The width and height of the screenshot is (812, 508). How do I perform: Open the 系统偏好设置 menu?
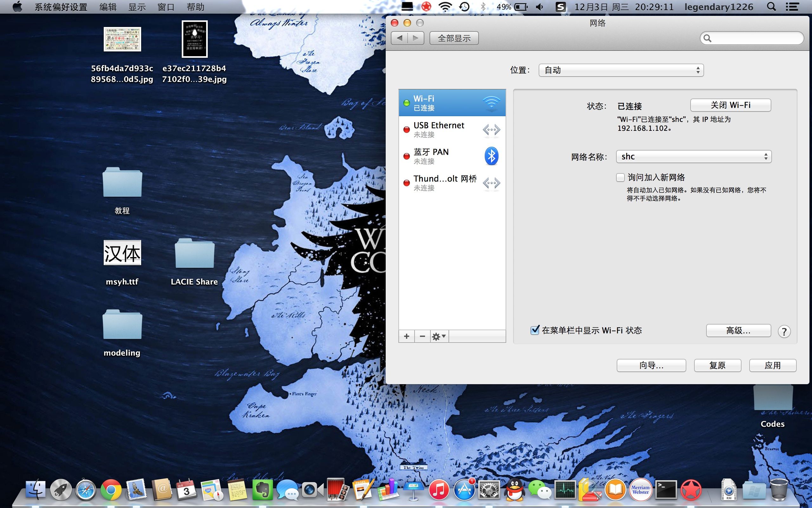[61, 7]
